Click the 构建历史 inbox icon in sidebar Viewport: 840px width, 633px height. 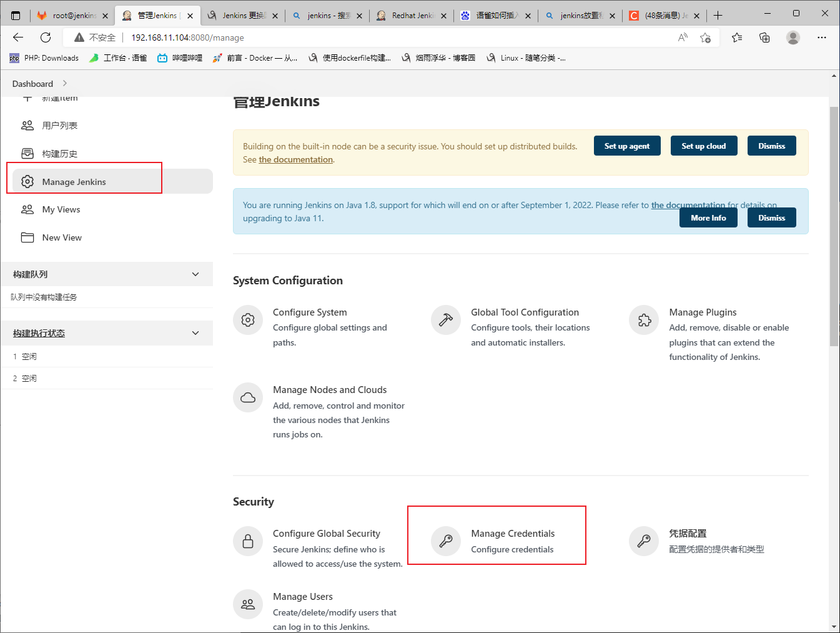(x=27, y=154)
